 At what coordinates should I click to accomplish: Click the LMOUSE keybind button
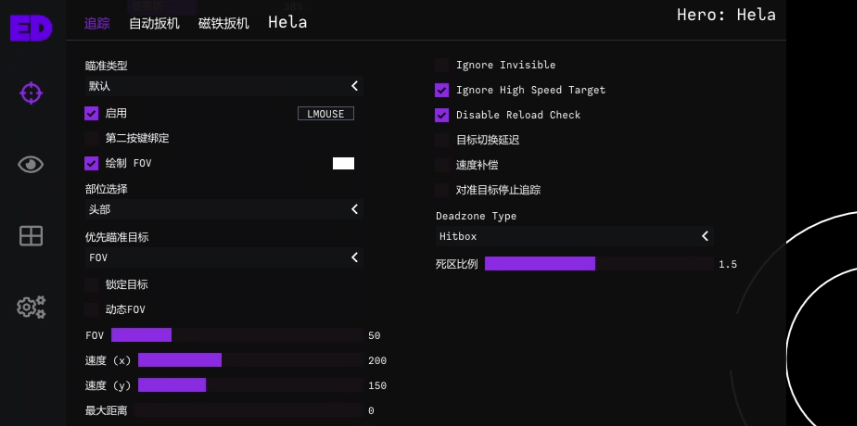point(326,114)
